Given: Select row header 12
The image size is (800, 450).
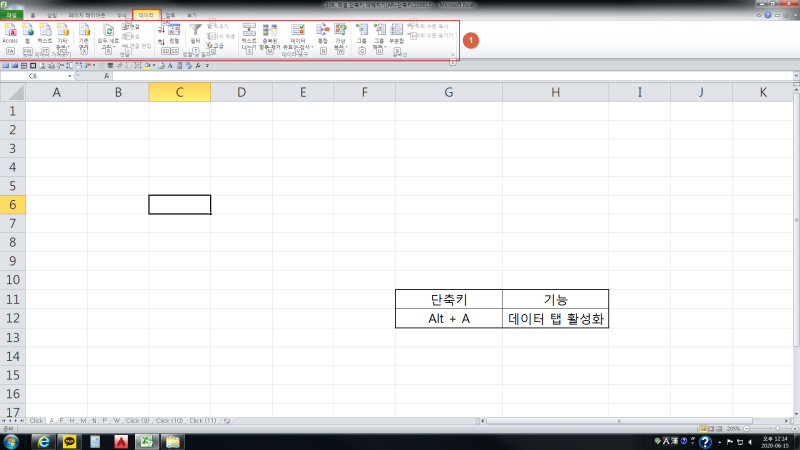Looking at the screenshot, I should pos(13,318).
